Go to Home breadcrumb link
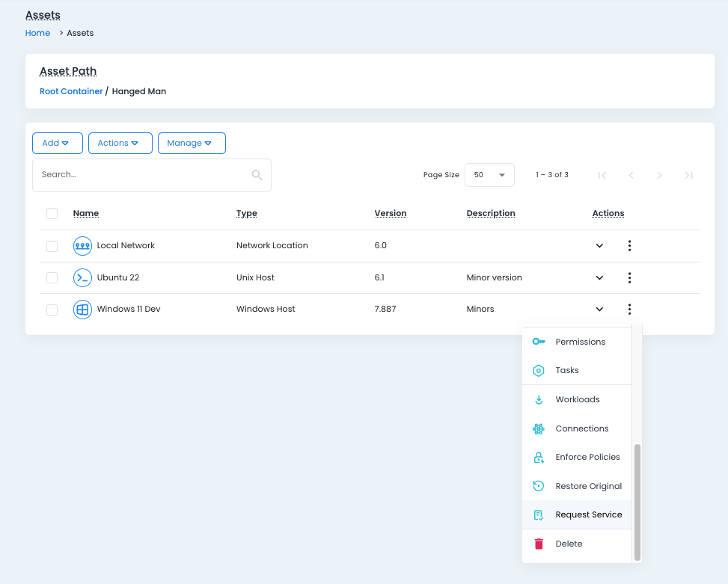The image size is (728, 584). tap(37, 33)
